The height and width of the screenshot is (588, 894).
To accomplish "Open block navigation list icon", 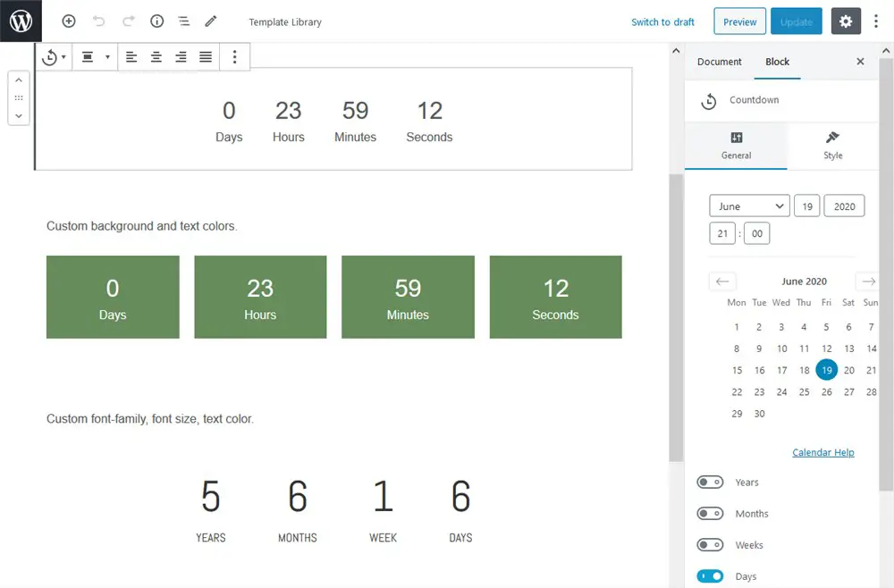I will tap(183, 21).
